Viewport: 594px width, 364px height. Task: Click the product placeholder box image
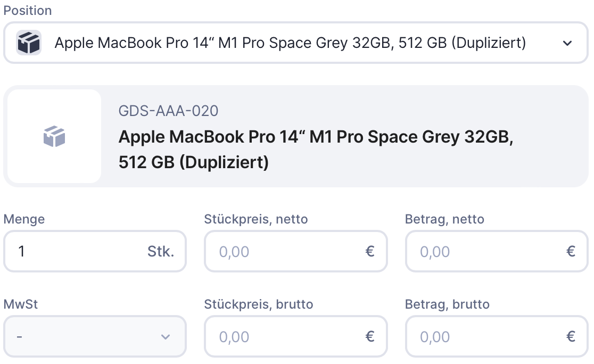click(54, 137)
